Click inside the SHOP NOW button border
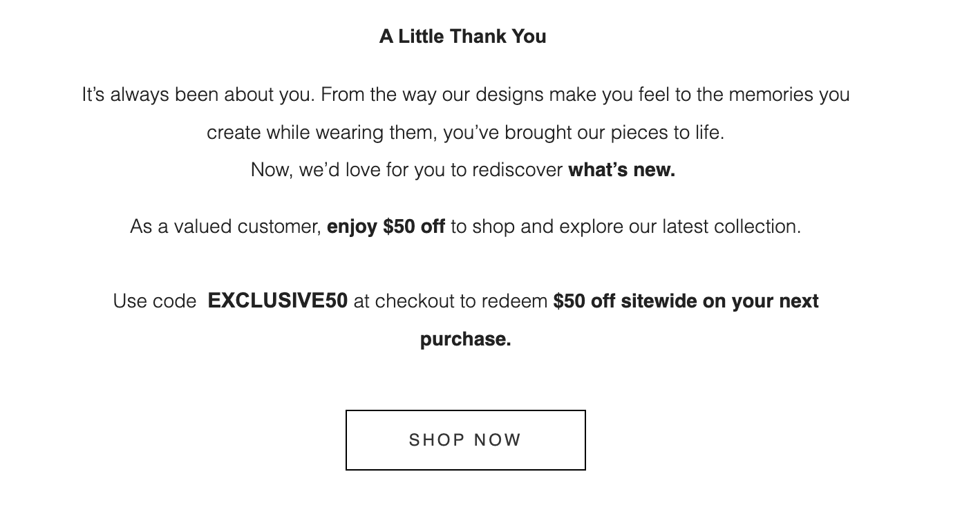Screen dimensions: 980x521 tap(464, 440)
